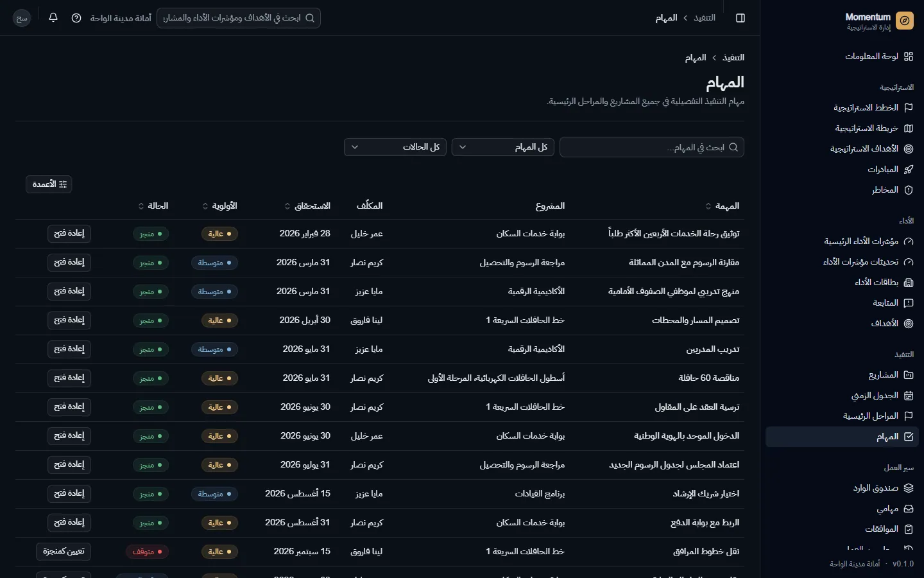Click the بطاقات الأداء scorecard icon
The width and height of the screenshot is (924, 578).
(x=909, y=283)
